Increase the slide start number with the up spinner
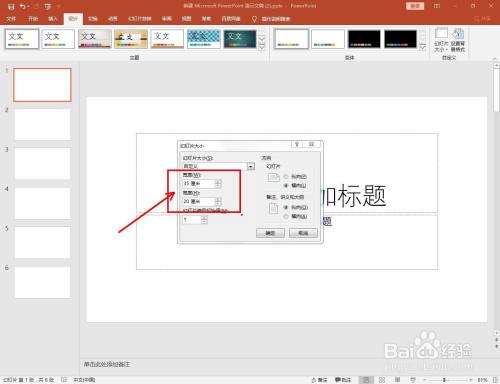This screenshot has height=384, width=500. point(204,218)
